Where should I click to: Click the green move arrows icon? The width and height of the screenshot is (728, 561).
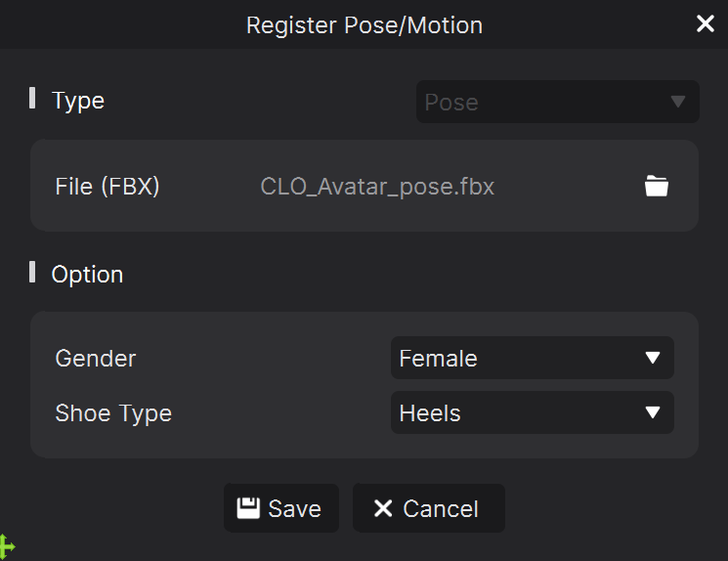tap(7, 547)
